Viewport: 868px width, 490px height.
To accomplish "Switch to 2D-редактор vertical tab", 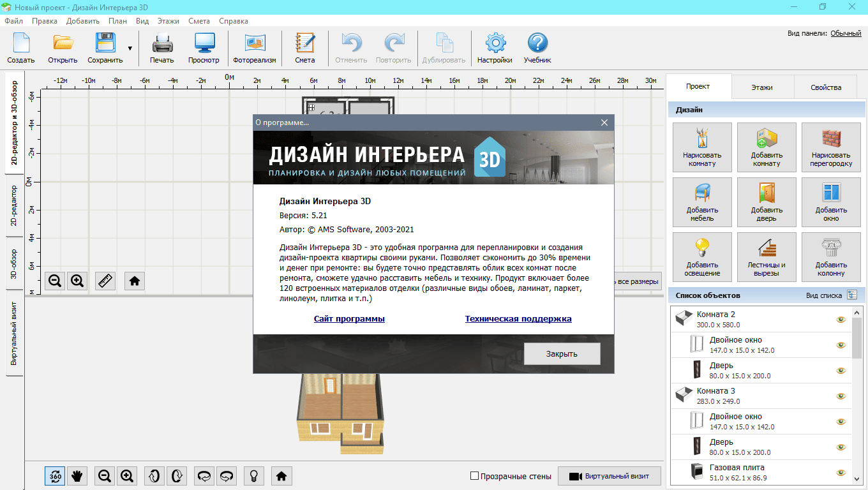I will [x=14, y=206].
